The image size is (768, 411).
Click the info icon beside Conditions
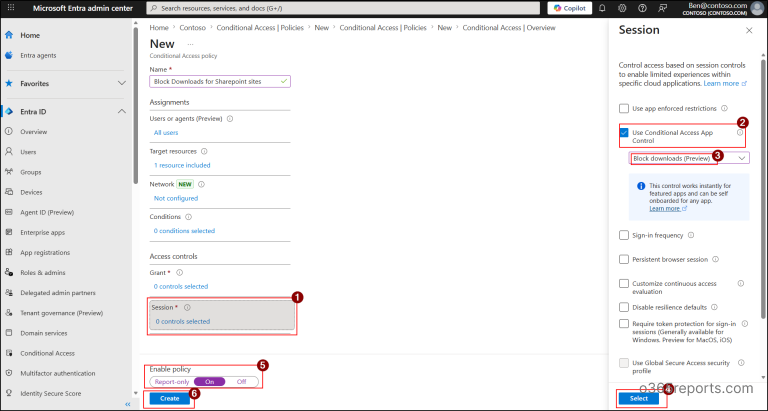189,217
